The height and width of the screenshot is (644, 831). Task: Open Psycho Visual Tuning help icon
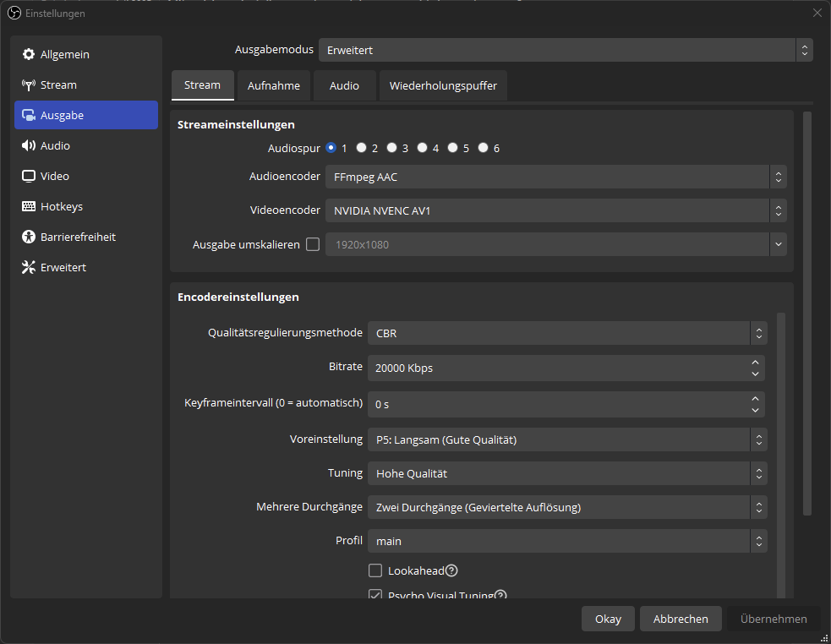[500, 595]
